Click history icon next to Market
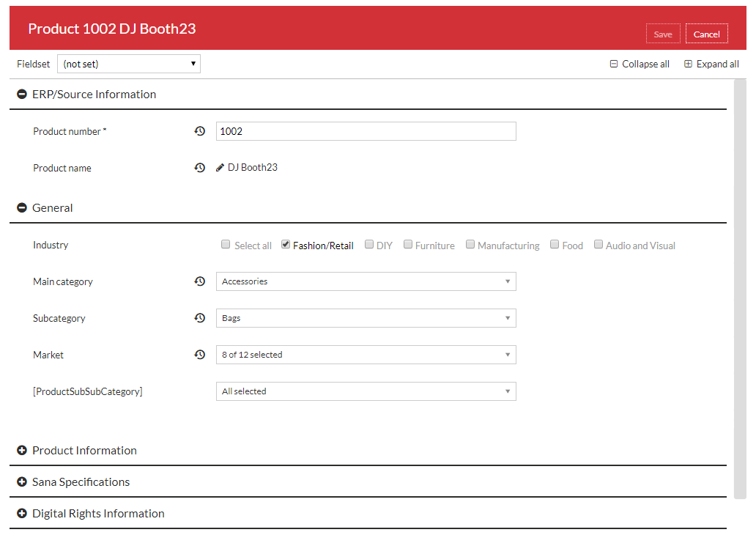756x535 pixels. tap(199, 355)
